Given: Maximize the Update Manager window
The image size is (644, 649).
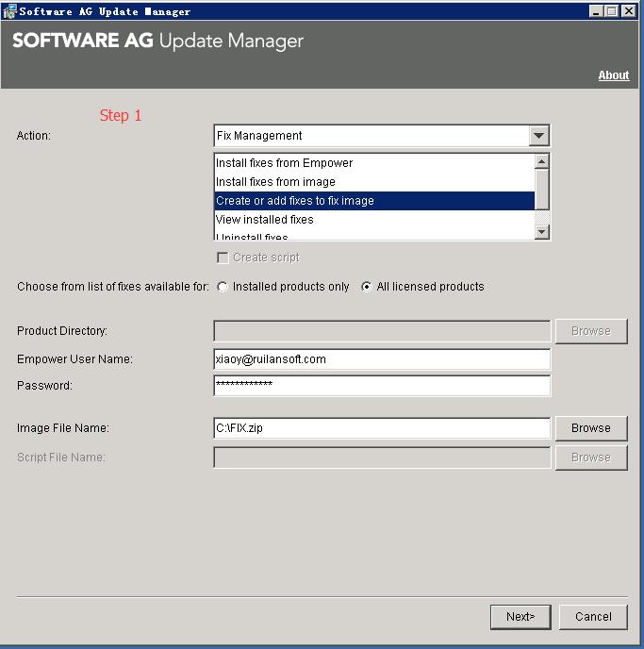Looking at the screenshot, I should (x=611, y=11).
